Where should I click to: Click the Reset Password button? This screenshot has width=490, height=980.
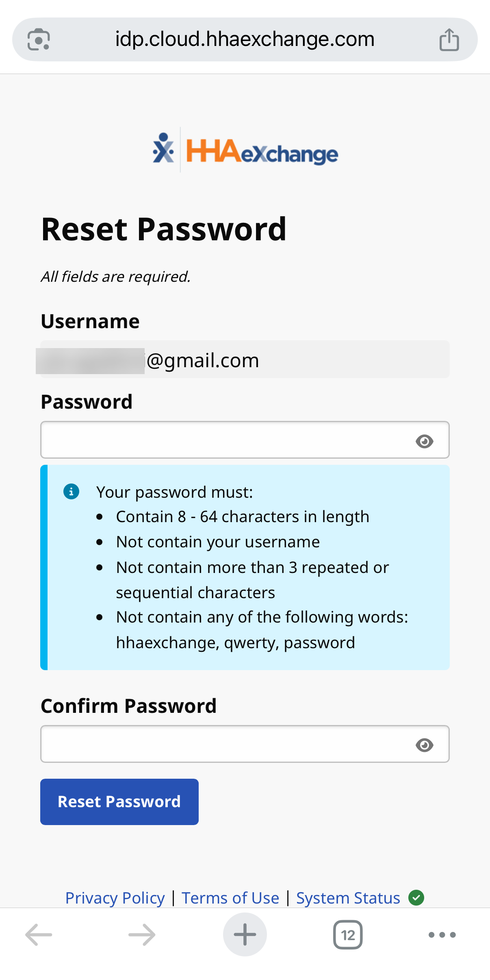pyautogui.click(x=119, y=801)
